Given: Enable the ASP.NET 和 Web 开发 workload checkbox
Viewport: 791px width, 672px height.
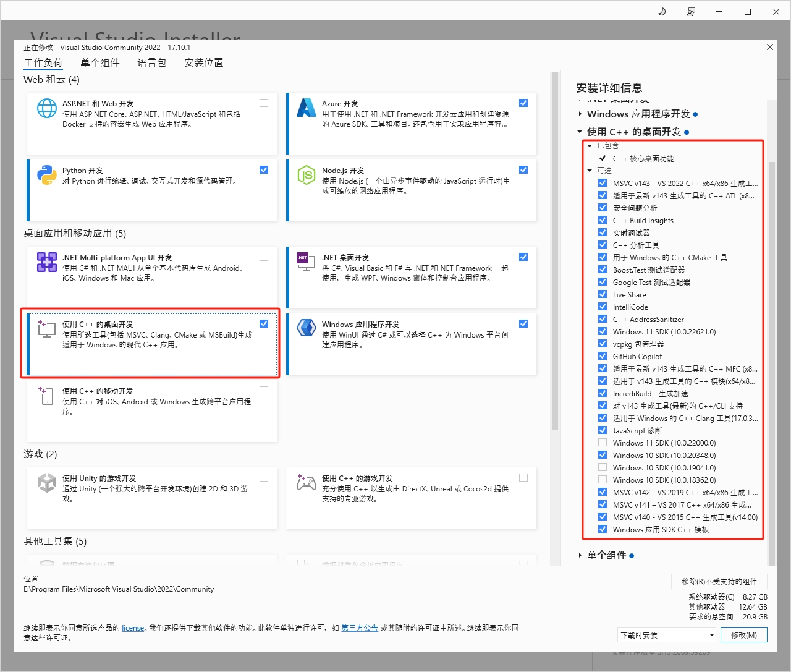Looking at the screenshot, I should click(264, 103).
